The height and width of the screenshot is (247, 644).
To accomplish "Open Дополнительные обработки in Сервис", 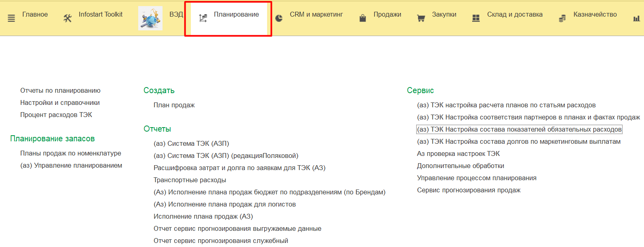I will (460, 166).
